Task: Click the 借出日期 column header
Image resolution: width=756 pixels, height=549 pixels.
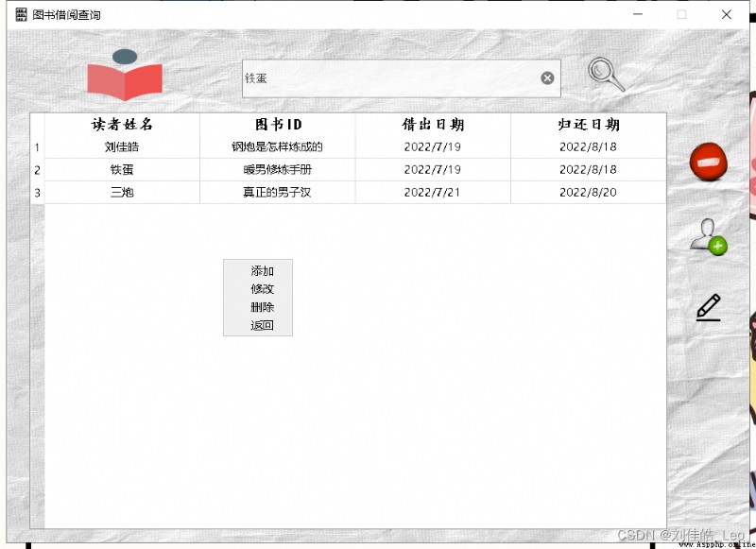Action: click(433, 125)
